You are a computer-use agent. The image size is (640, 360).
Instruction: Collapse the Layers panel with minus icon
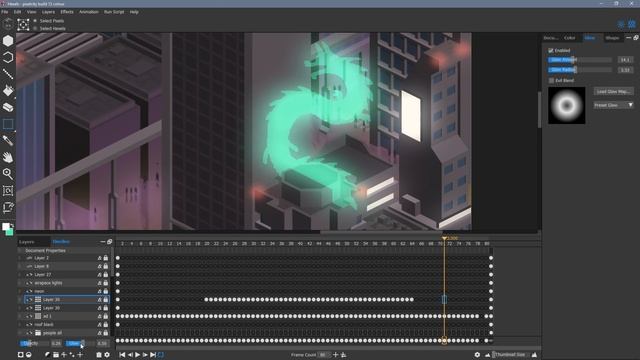click(103, 242)
